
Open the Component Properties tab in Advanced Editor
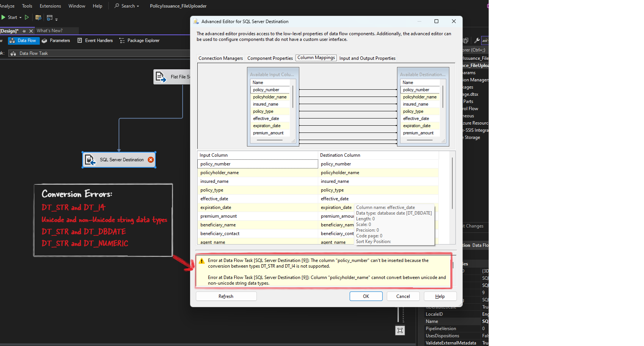[x=270, y=58]
